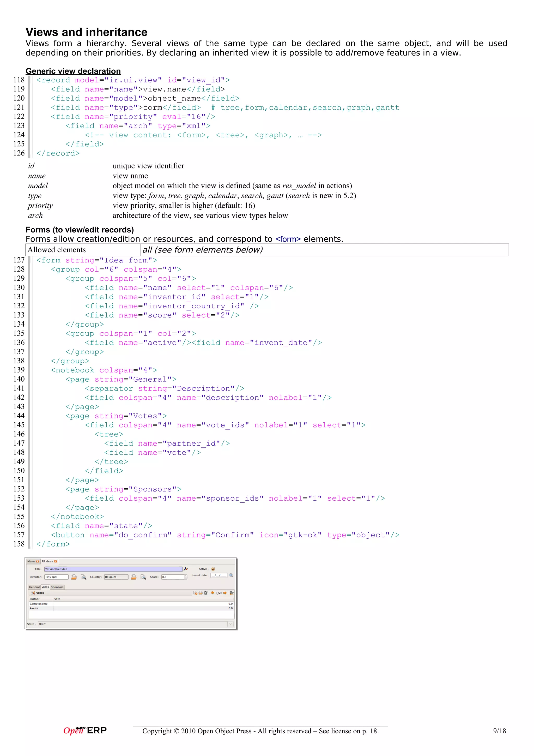Click code line 157 button do_confirm
Image resolution: width=534 pixels, height=756 pixels.
225,535
